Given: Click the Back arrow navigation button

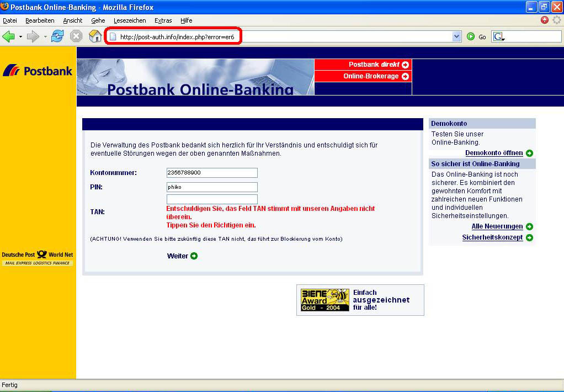Looking at the screenshot, I should point(9,36).
